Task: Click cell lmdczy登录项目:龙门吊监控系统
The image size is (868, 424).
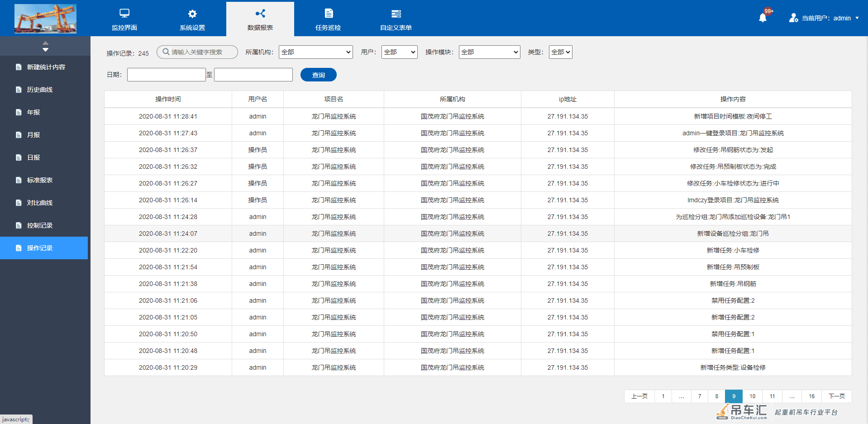Action: coord(733,200)
